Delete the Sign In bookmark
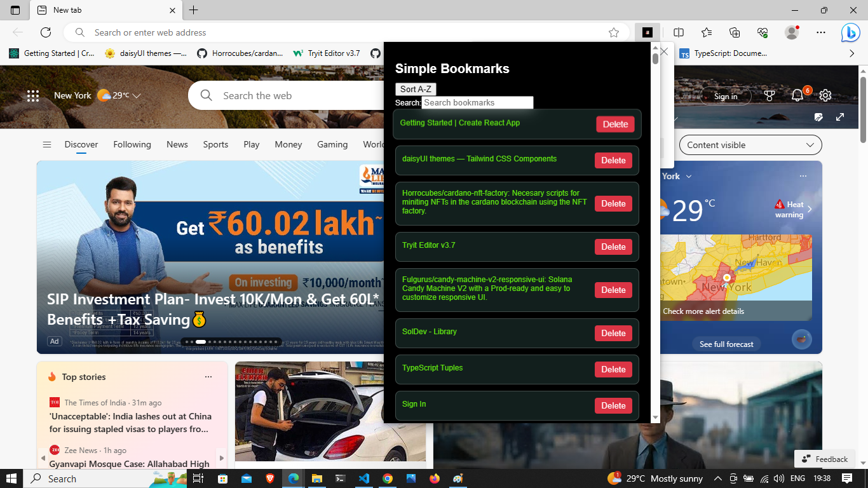This screenshot has width=868, height=488. pos(613,406)
